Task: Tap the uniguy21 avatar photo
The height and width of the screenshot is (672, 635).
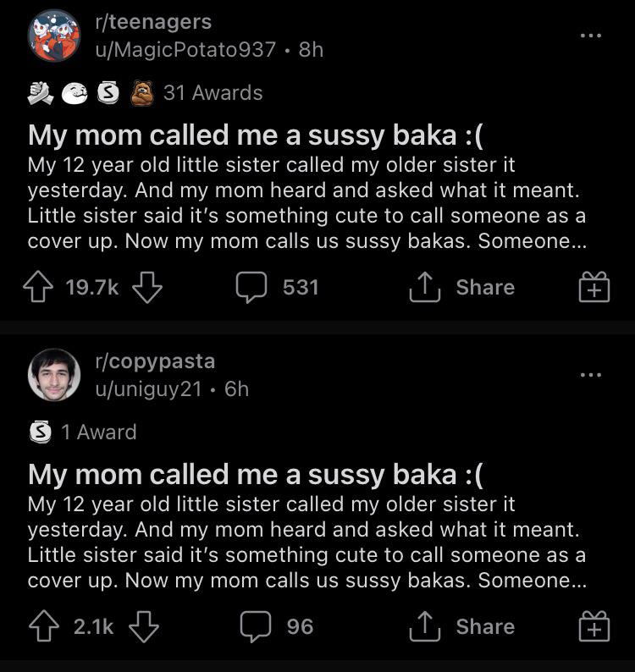Action: tap(56, 374)
